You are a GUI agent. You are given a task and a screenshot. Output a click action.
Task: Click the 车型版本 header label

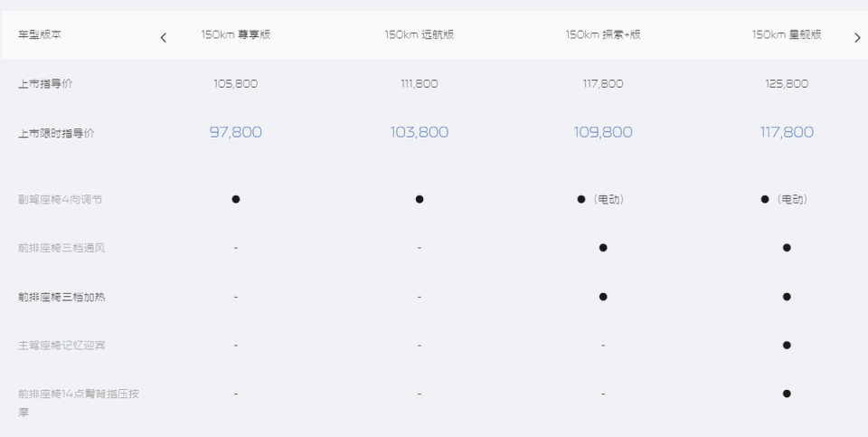pyautogui.click(x=40, y=34)
